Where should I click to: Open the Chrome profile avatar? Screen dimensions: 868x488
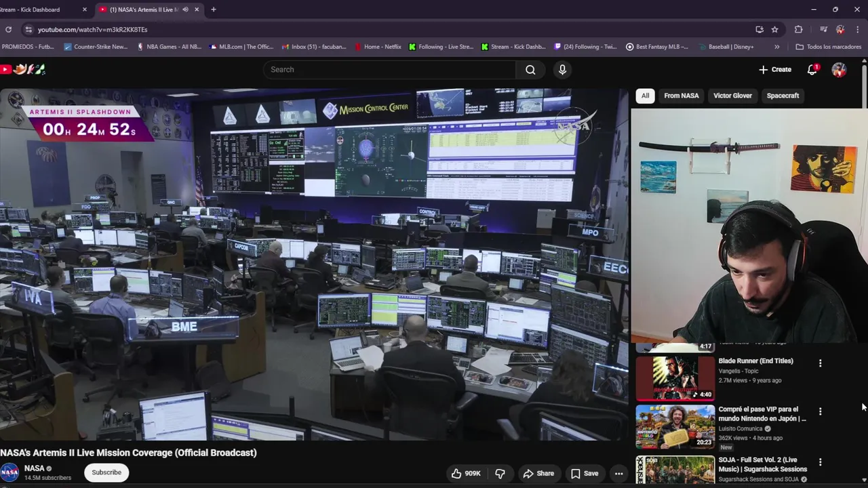pos(840,29)
